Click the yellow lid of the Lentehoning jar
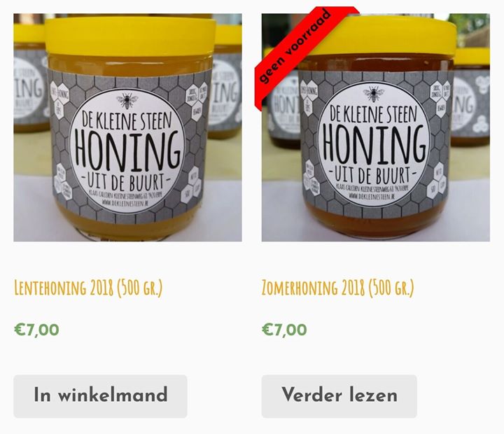The height and width of the screenshot is (434, 504). point(130,37)
